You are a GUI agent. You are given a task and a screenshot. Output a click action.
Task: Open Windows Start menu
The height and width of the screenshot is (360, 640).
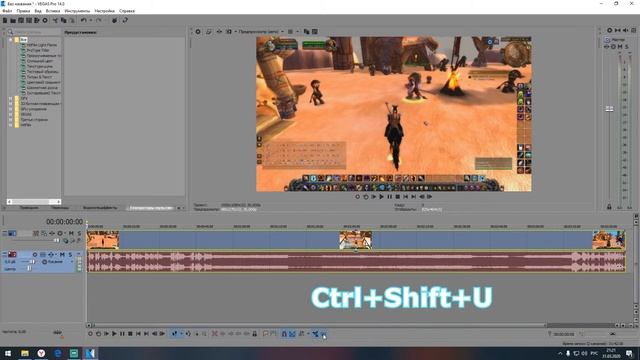(x=8, y=353)
